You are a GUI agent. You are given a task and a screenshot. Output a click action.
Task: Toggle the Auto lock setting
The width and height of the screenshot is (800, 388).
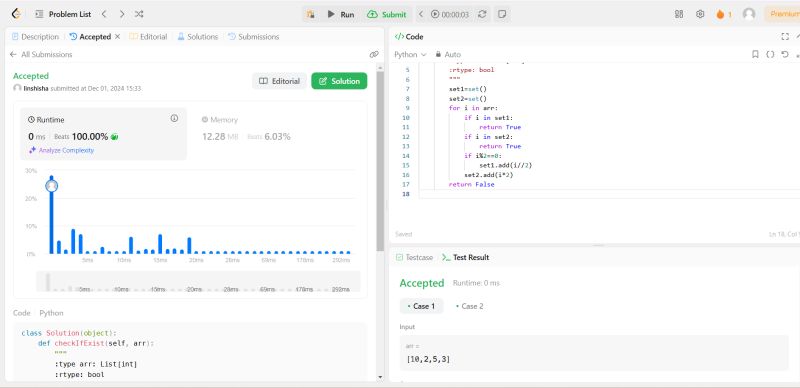[x=448, y=54]
